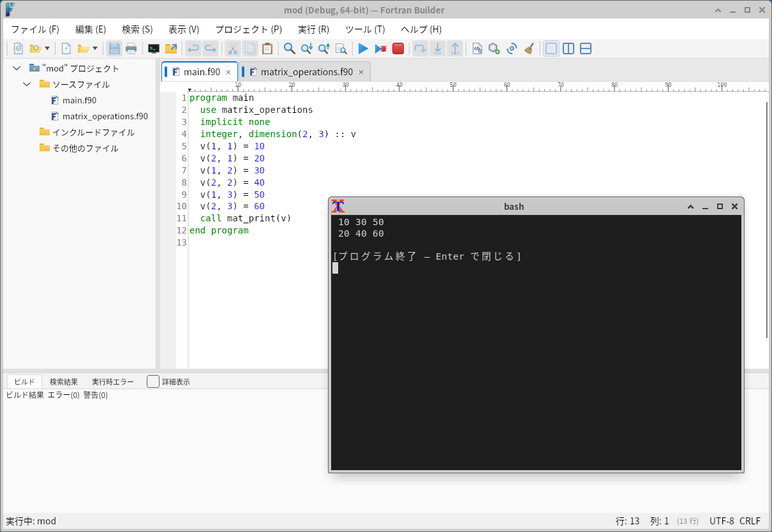Viewport: 772px width, 532px height.
Task: Click the step out up-arrow icon
Action: (x=455, y=48)
